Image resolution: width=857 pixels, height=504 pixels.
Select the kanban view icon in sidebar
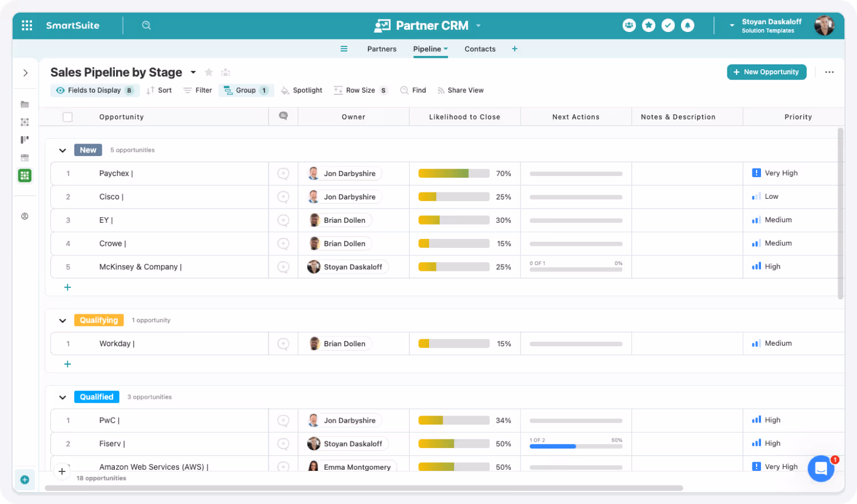25,139
